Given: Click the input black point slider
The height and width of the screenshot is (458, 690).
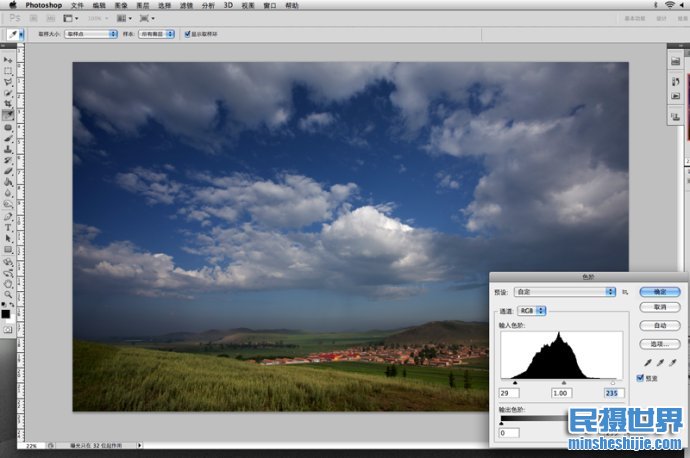Looking at the screenshot, I should (x=515, y=383).
